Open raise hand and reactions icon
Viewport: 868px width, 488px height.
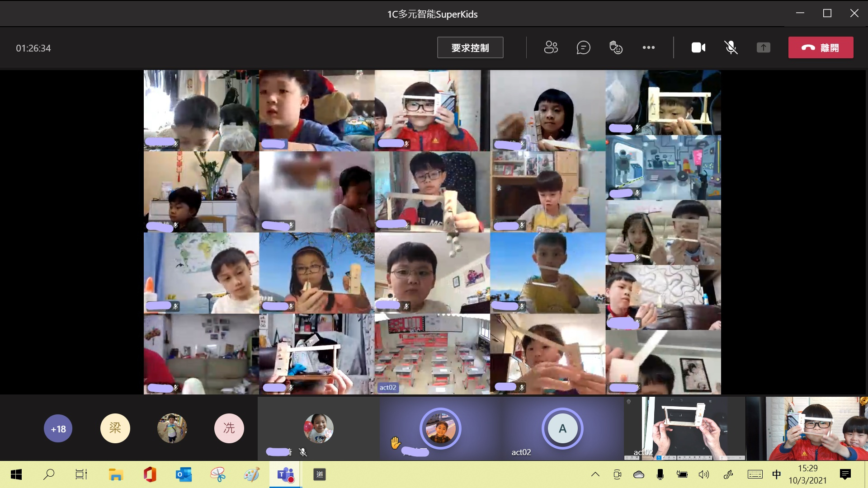616,47
